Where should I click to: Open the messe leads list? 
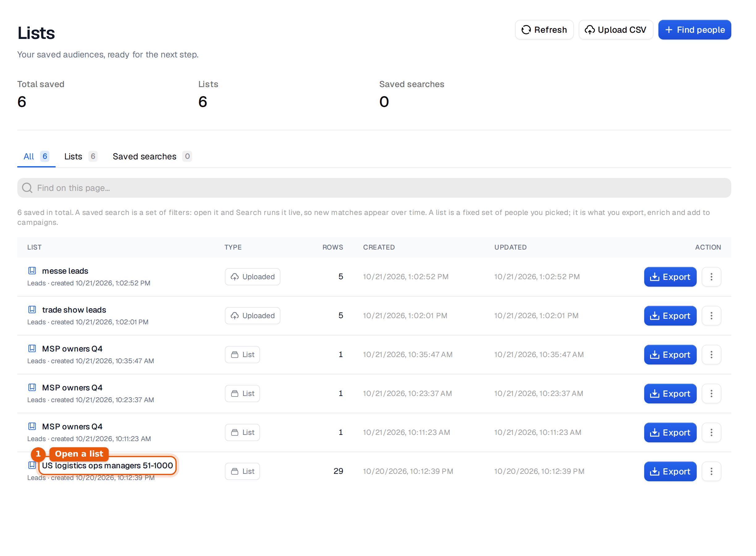(x=65, y=271)
